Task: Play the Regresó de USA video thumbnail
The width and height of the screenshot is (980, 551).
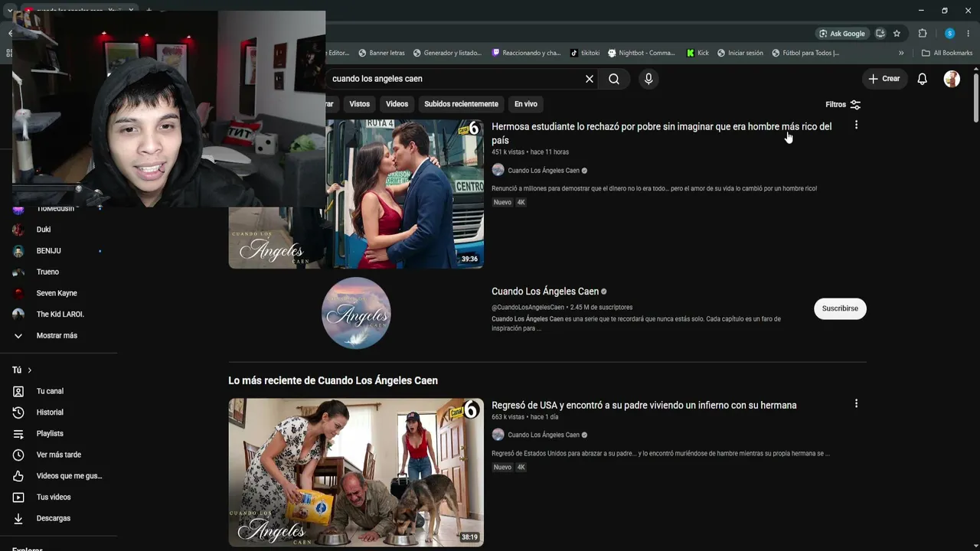Action: click(x=356, y=472)
